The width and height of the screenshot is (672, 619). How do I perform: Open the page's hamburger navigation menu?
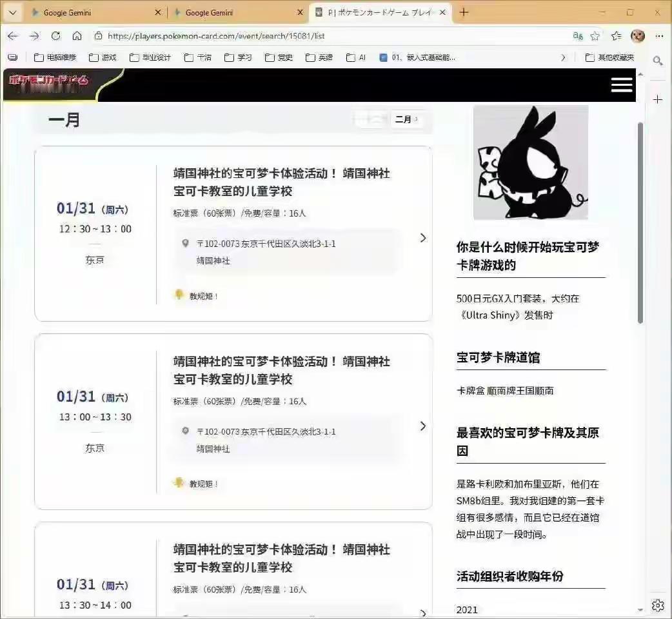[x=621, y=84]
